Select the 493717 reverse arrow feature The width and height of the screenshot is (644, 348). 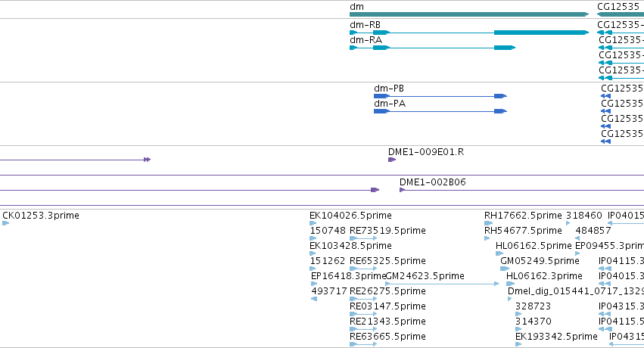(314, 299)
